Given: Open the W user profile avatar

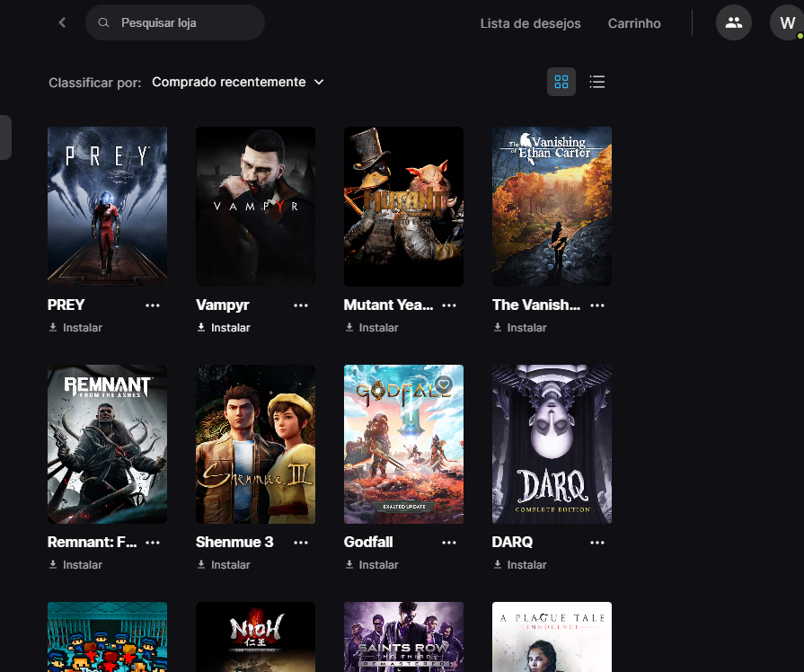Looking at the screenshot, I should 787,23.
